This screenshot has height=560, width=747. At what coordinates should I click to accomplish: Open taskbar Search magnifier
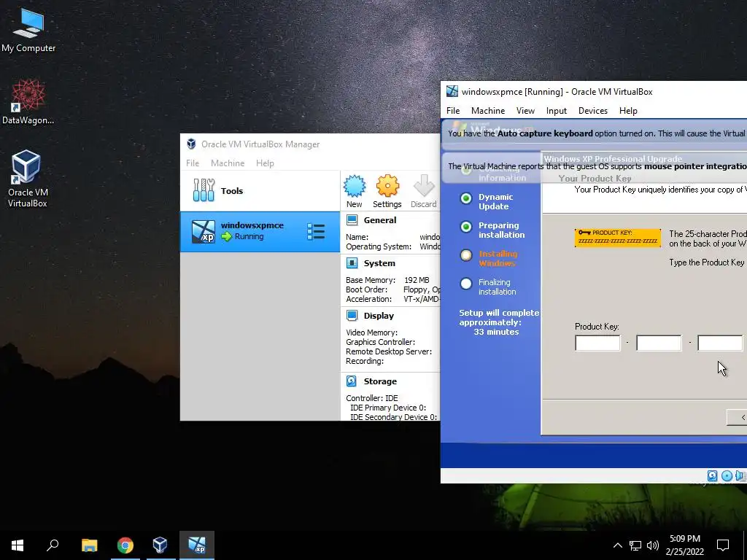pyautogui.click(x=53, y=545)
